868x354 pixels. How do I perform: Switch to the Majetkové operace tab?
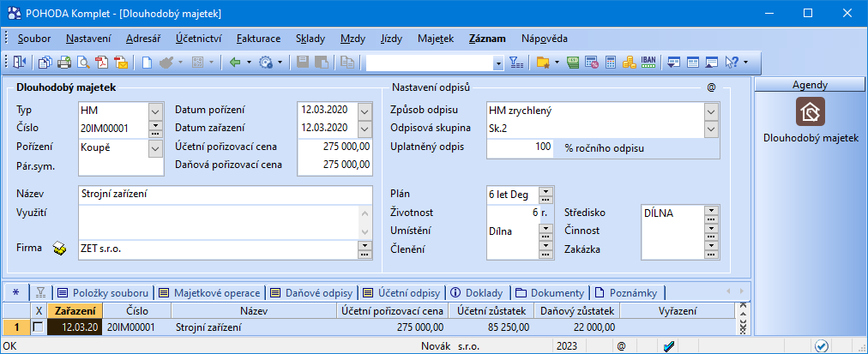[210, 292]
